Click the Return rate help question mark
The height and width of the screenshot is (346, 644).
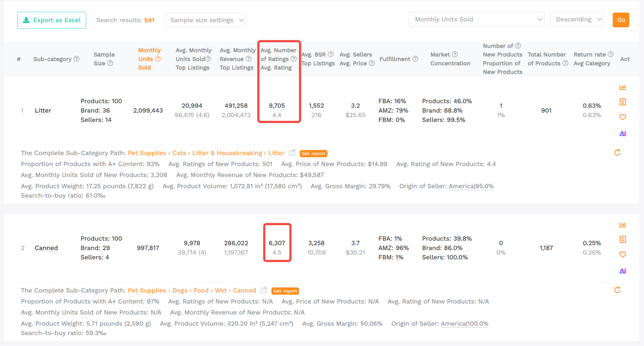click(610, 54)
